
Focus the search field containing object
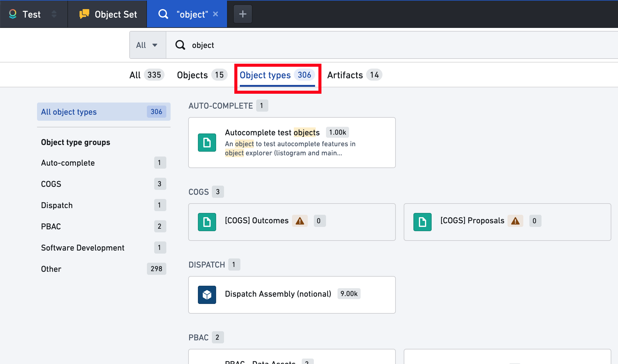pos(392,45)
